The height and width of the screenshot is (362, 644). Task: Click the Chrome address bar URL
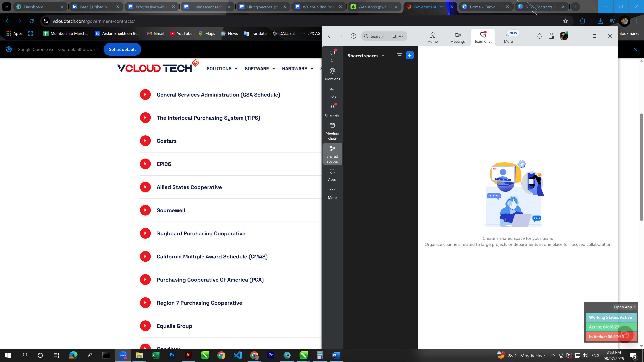click(x=94, y=21)
